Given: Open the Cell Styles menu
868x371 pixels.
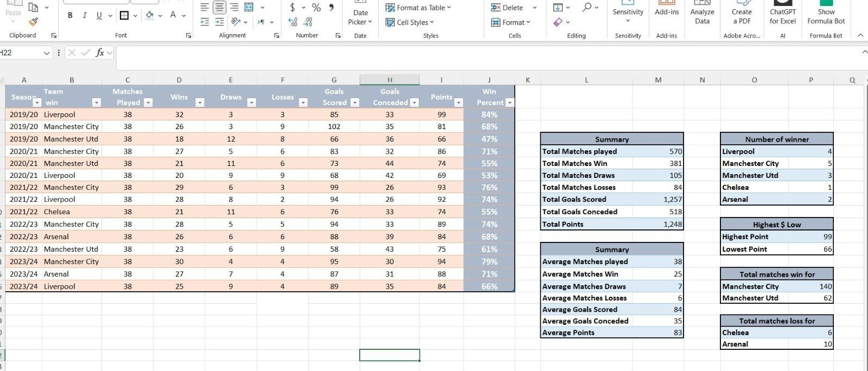Looking at the screenshot, I should point(410,22).
